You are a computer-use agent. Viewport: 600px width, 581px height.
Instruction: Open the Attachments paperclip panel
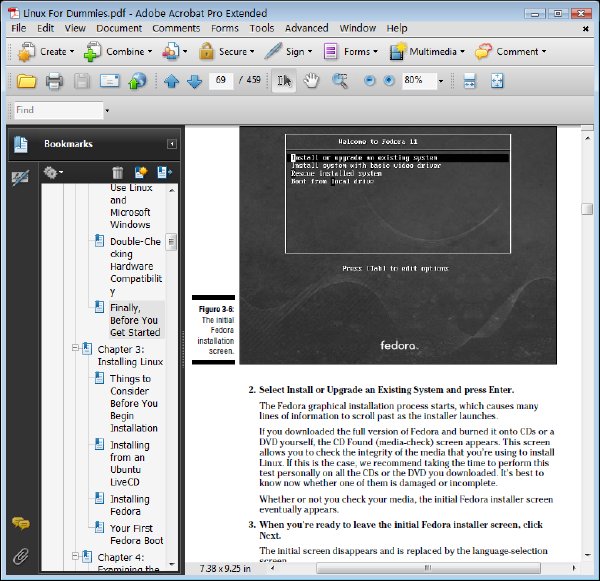[x=21, y=557]
